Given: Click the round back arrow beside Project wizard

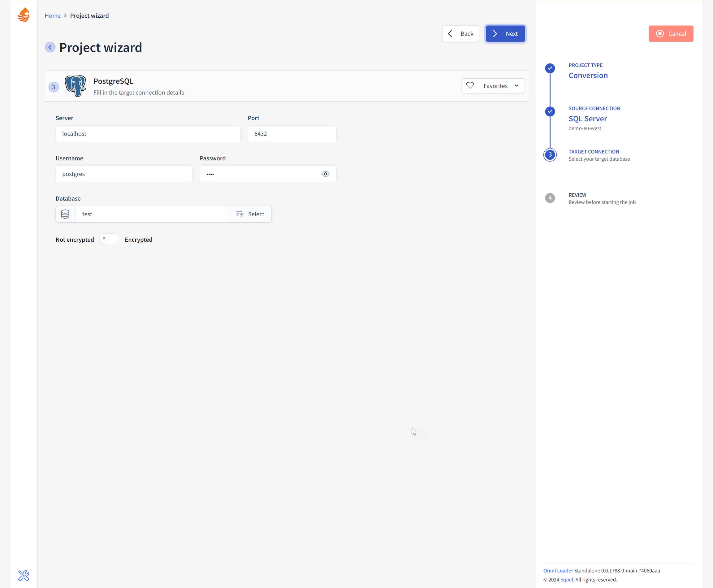Looking at the screenshot, I should point(50,47).
